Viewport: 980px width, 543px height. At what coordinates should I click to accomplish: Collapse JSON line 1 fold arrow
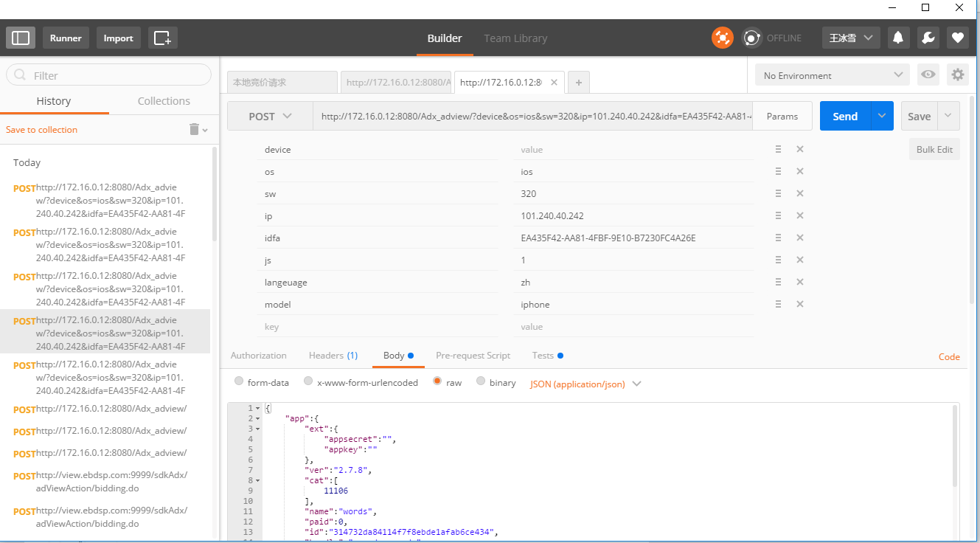pyautogui.click(x=257, y=408)
